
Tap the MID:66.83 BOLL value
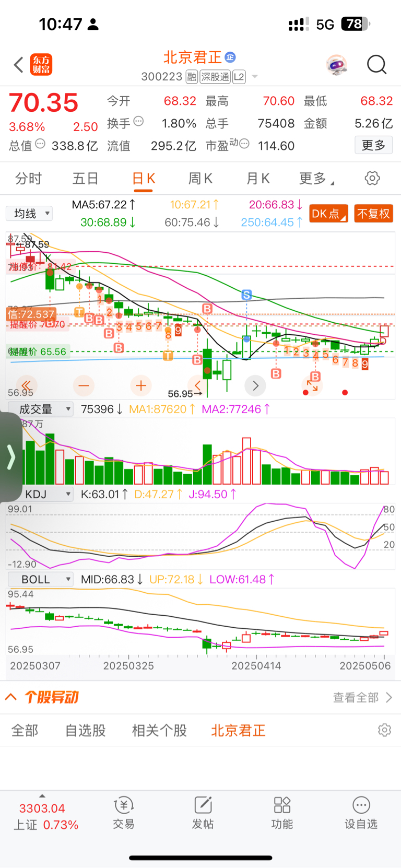(112, 579)
